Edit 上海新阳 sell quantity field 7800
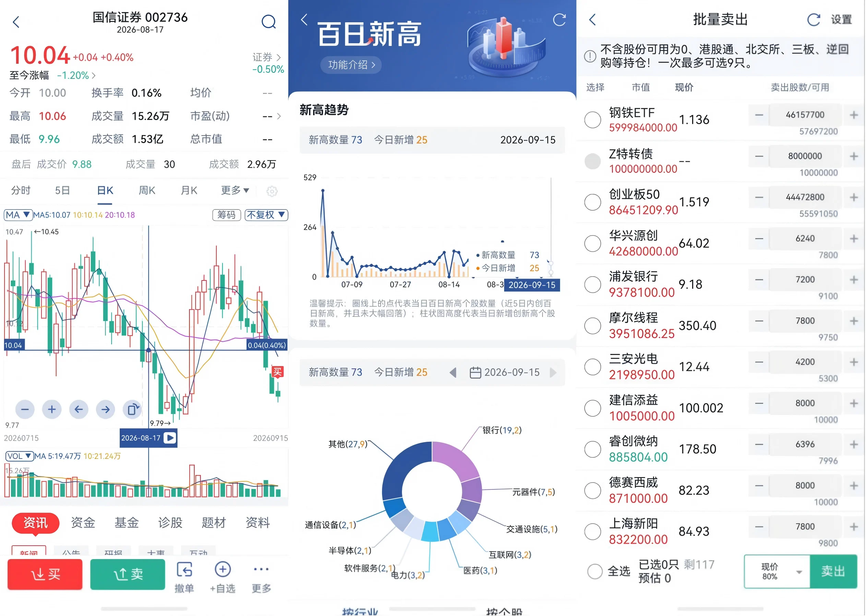This screenshot has width=867, height=616. tap(805, 527)
